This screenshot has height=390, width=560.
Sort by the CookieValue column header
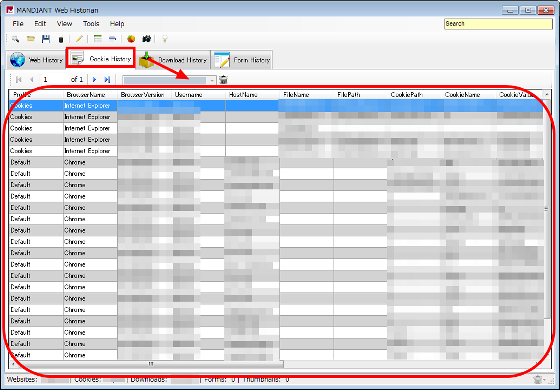coord(520,95)
